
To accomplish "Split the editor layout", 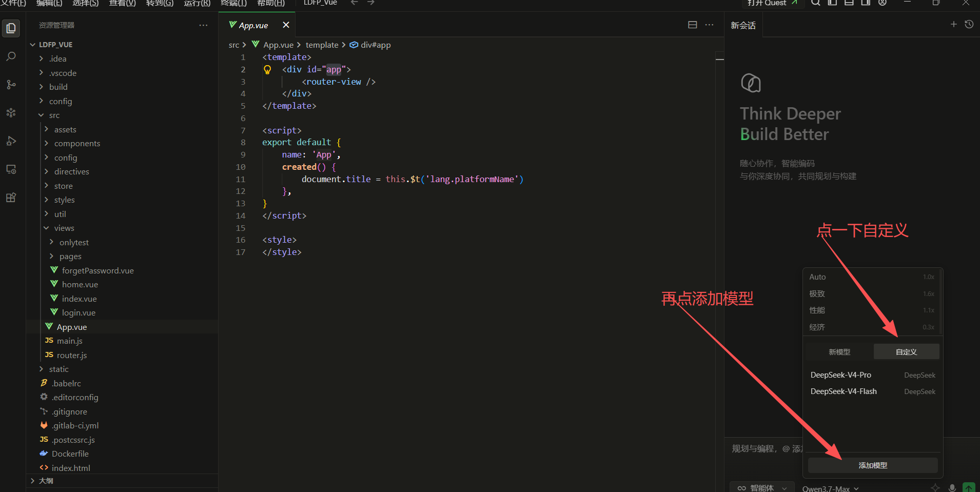I will coord(692,25).
